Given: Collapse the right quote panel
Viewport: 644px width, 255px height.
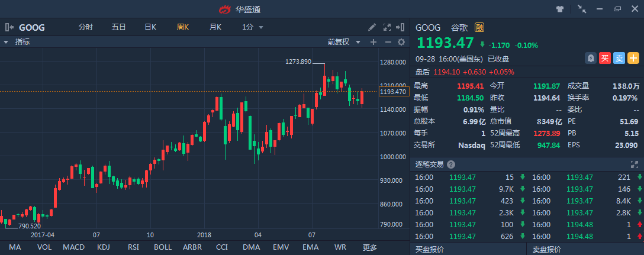Looking at the screenshot, I should pos(400,28).
